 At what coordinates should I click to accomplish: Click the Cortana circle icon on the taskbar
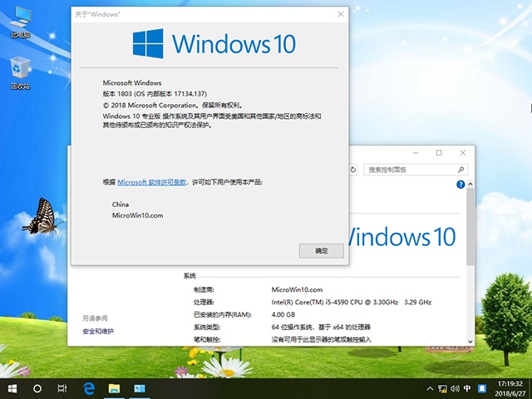(x=37, y=388)
